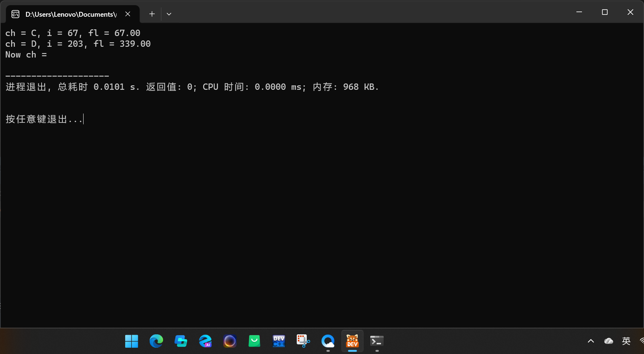644x354 pixels.
Task: Click the '按任意键退出...' prompt text
Action: [x=44, y=119]
